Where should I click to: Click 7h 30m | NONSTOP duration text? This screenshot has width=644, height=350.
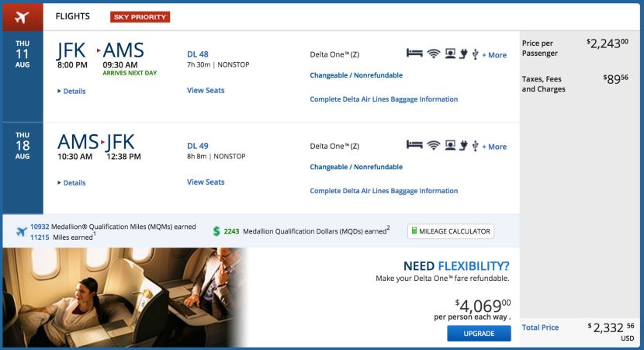tap(218, 64)
